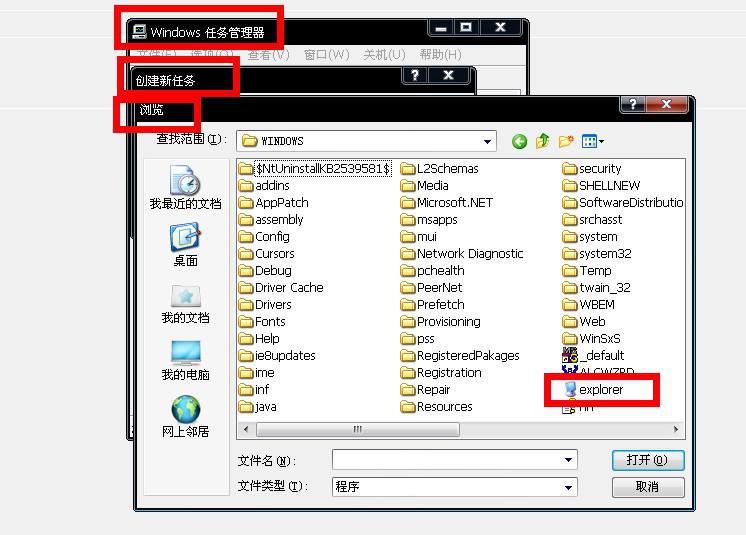Viewport: 746px width, 535px height.
Task: Select the srchasst folder
Action: (592, 220)
